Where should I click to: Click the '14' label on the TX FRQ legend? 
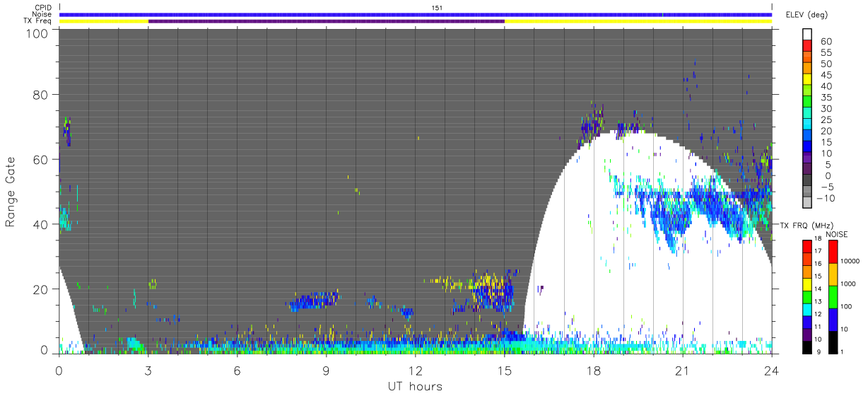[x=819, y=289]
